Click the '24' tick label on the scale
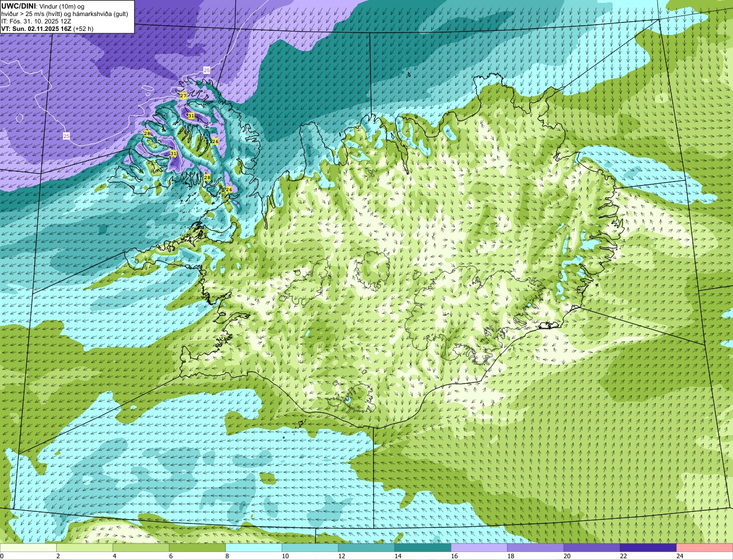733x560 pixels. 679,555
